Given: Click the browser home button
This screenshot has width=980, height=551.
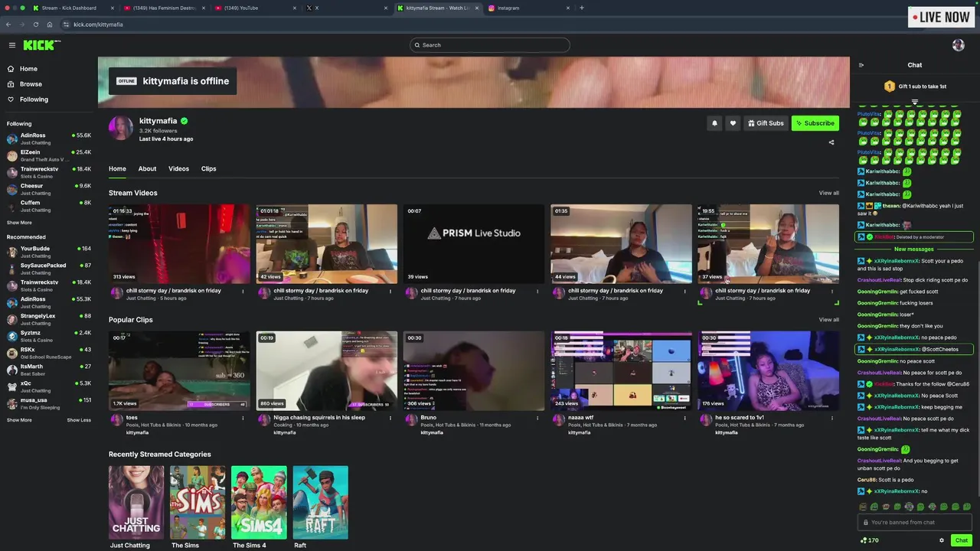Looking at the screenshot, I should coord(50,24).
